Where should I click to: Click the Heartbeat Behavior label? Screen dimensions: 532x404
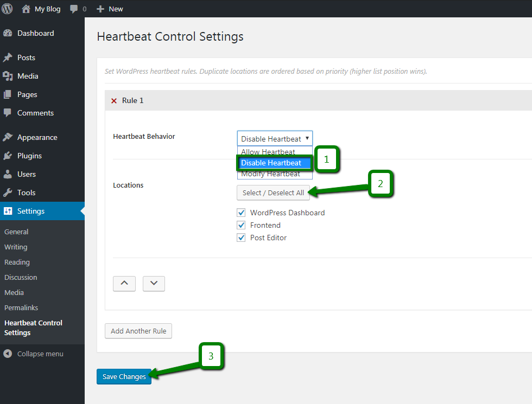(144, 136)
